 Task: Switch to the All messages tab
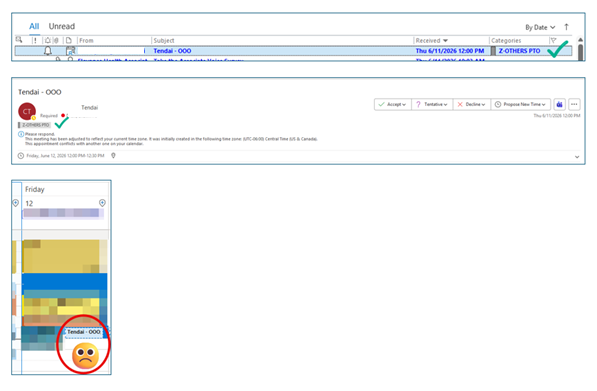pyautogui.click(x=34, y=26)
